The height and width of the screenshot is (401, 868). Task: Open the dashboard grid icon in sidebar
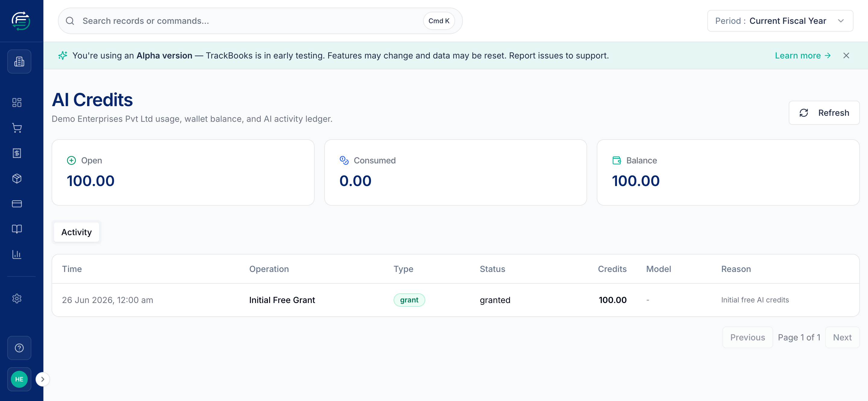17,103
